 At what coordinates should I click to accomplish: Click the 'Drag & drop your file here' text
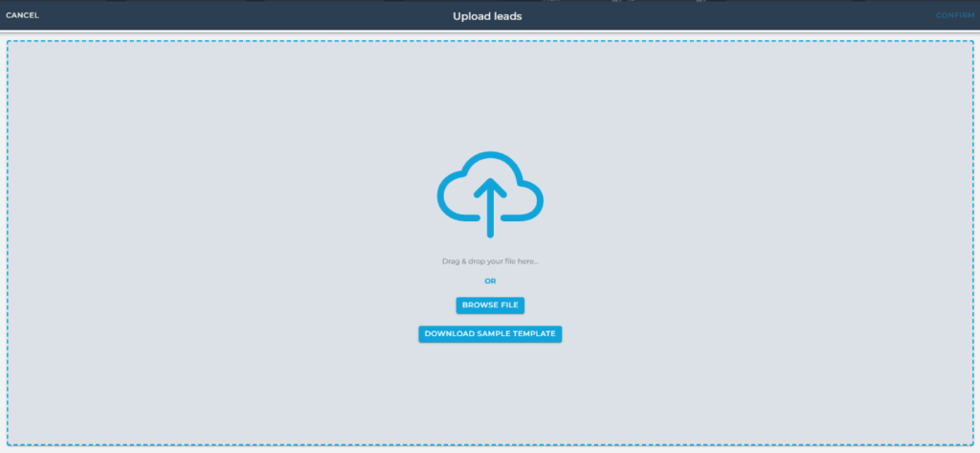pyautogui.click(x=490, y=260)
